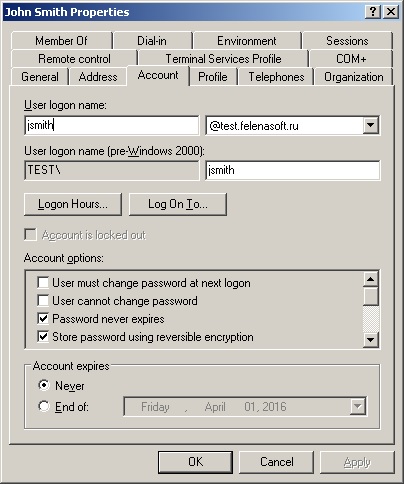Click the help question mark icon

[373, 12]
